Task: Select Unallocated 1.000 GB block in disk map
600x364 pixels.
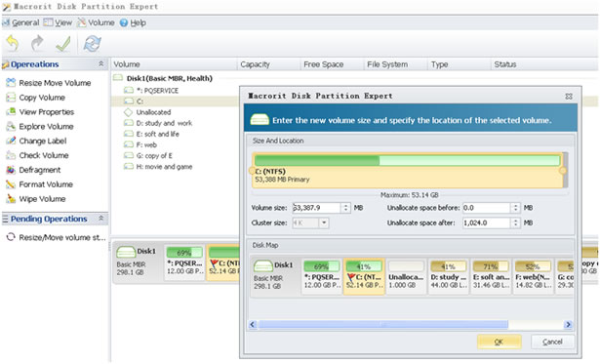Action: 406,276
